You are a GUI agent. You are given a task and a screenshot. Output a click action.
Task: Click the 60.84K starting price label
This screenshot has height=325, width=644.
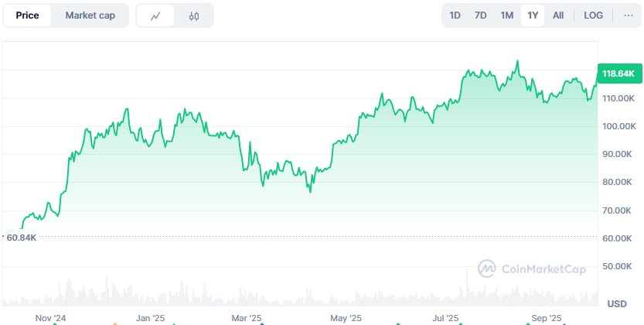(22, 235)
